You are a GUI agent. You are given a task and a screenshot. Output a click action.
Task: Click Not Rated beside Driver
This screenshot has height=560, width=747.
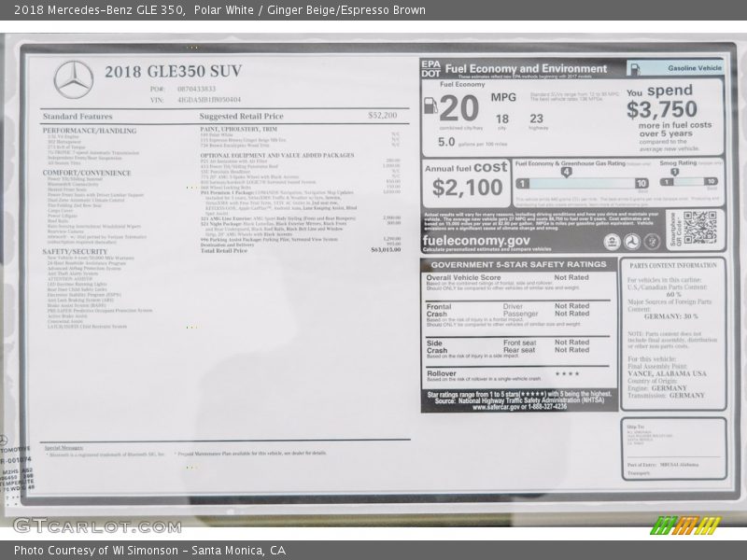(571, 306)
